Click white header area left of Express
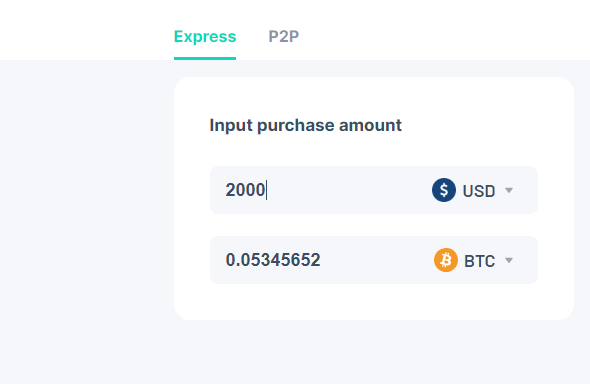The height and width of the screenshot is (384, 590). pos(87,30)
